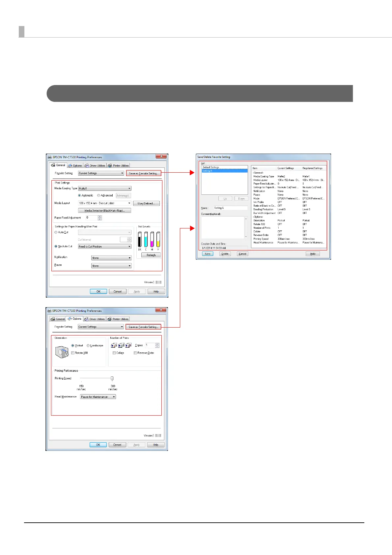This screenshot has height=555, width=392.
Task: Open the Media Coating Type dropdown showing Matte1
Action: coord(105,189)
